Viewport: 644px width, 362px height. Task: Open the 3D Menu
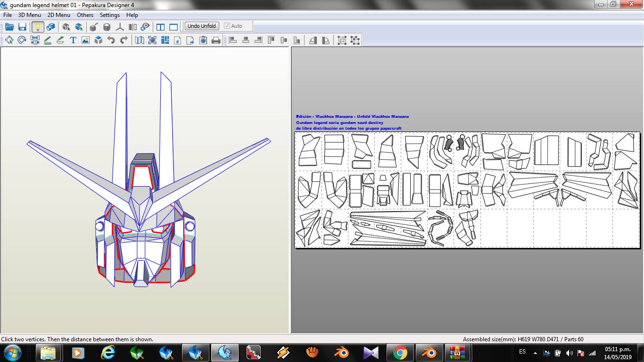click(x=30, y=15)
